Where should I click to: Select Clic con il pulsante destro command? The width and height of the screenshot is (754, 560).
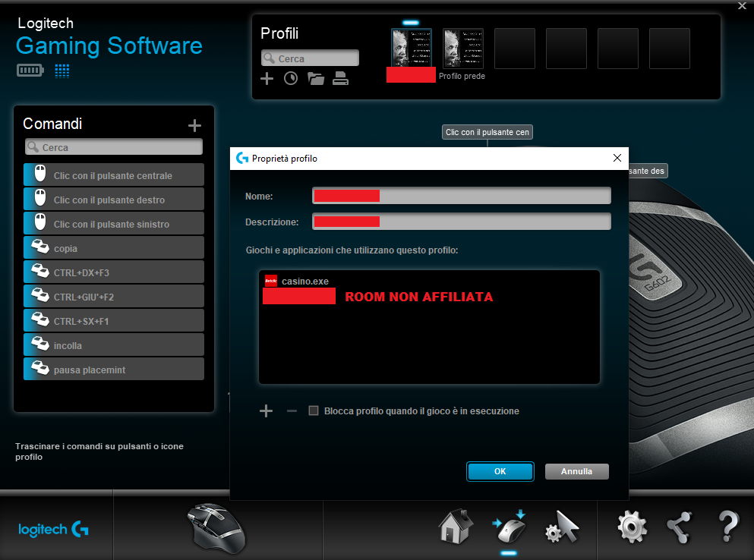114,199
